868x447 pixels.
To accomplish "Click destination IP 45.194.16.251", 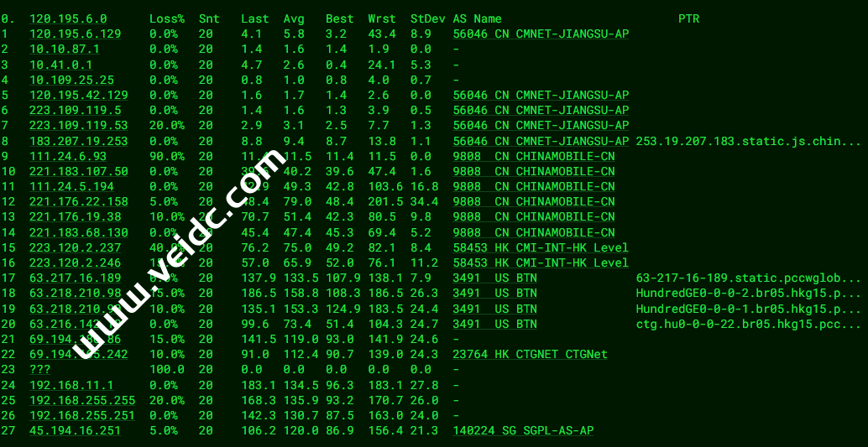I will 76,430.
